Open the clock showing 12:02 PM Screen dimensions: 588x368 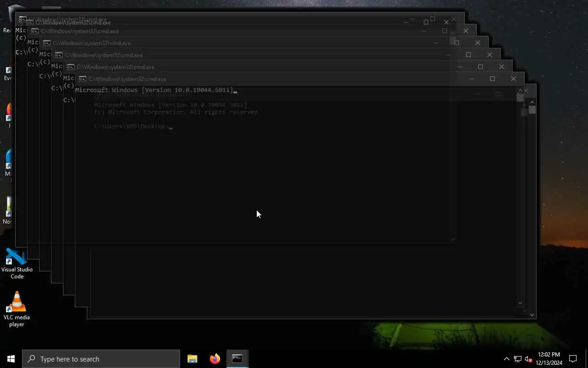coord(549,359)
